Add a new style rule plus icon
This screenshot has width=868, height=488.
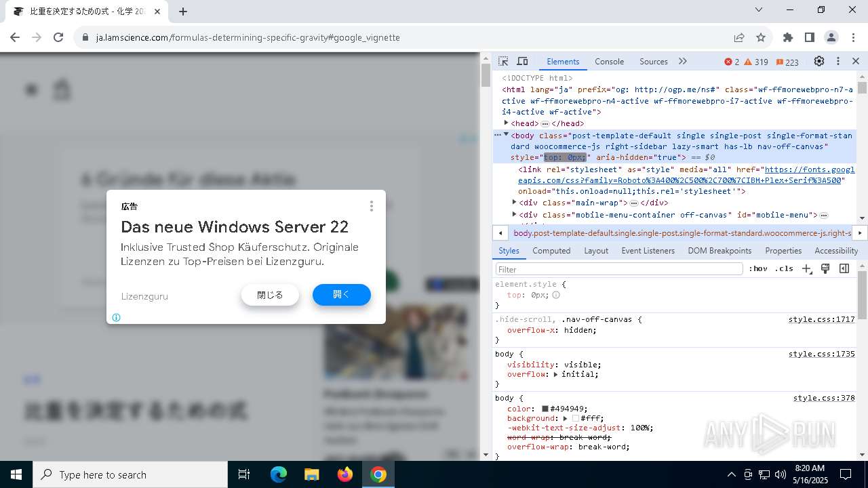(x=806, y=269)
